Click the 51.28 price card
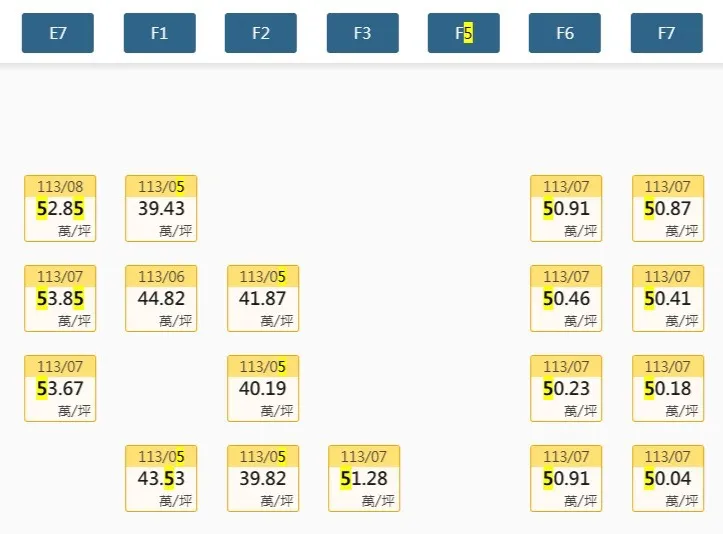The width and height of the screenshot is (723, 534). 364,478
